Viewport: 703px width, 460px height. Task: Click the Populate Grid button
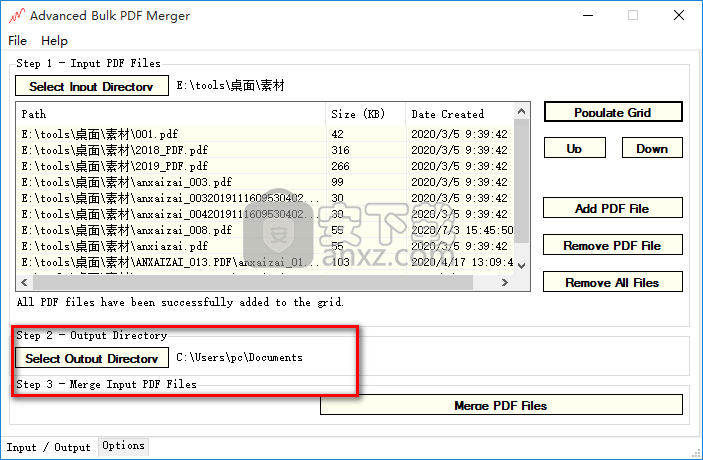(613, 112)
